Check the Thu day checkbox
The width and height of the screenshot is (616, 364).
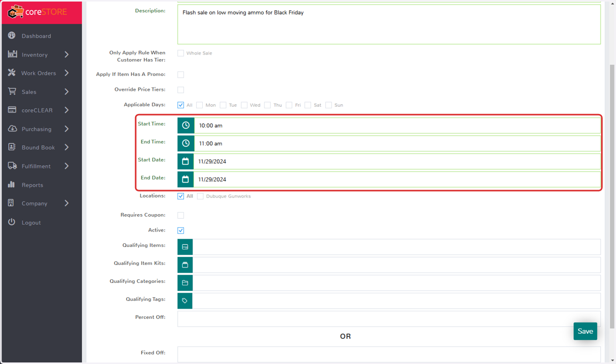(x=268, y=105)
